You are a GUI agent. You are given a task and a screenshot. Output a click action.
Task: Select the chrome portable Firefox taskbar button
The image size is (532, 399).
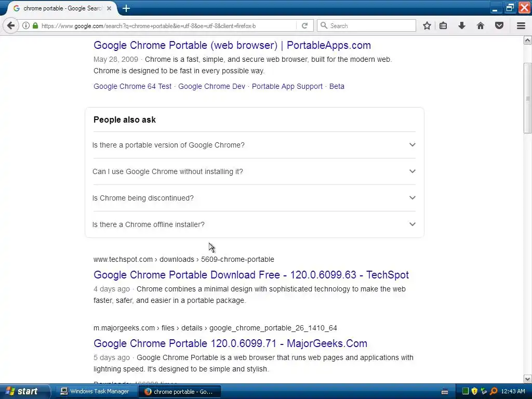click(179, 392)
